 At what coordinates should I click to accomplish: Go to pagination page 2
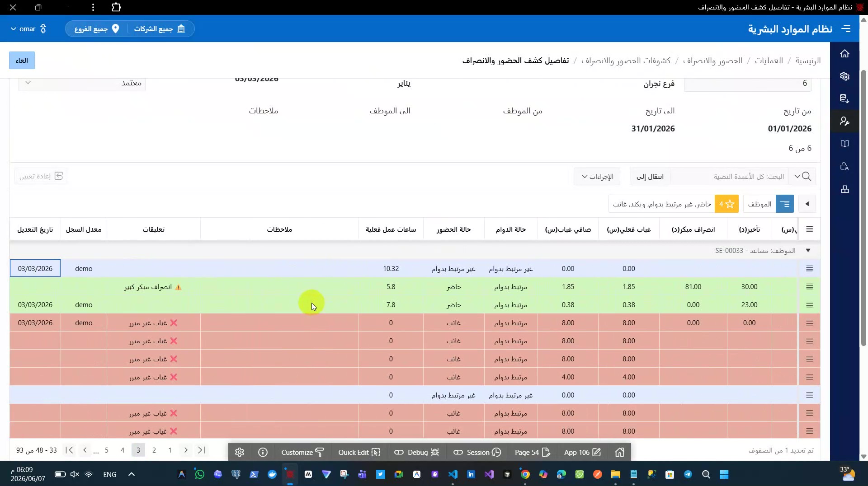(154, 450)
